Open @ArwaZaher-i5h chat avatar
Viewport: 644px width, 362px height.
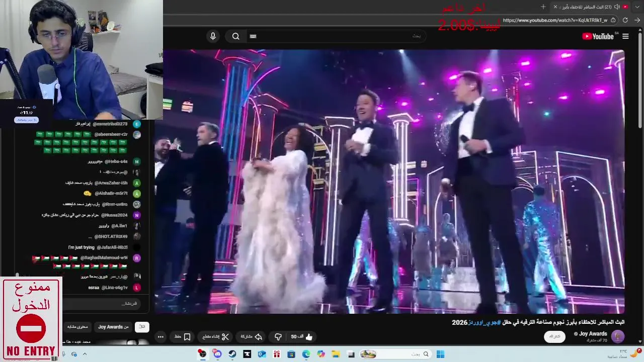tap(137, 183)
